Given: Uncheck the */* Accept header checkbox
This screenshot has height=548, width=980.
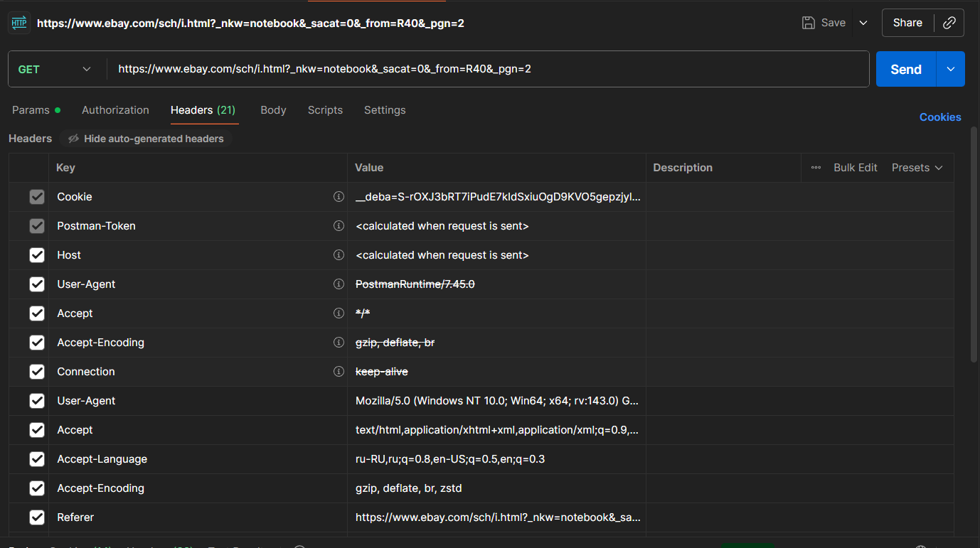Looking at the screenshot, I should 37,313.
